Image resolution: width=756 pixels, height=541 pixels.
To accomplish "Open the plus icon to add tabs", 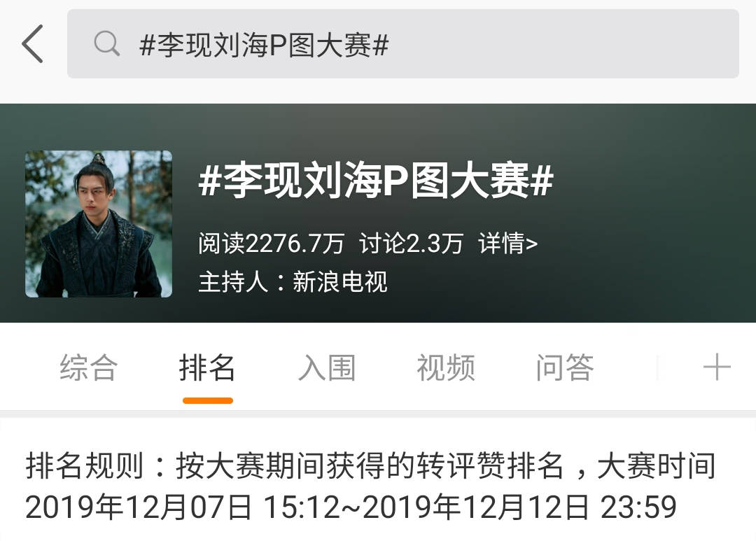I will pyautogui.click(x=717, y=367).
